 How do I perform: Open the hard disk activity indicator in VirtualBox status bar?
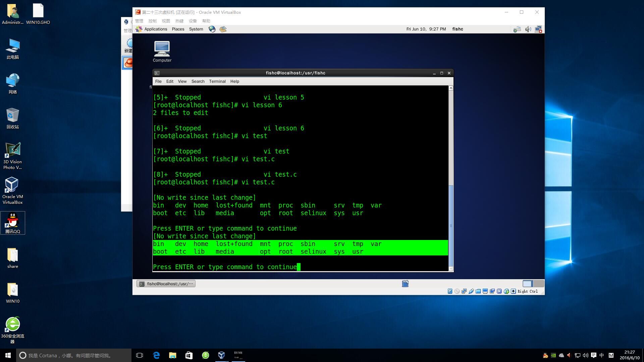[450, 291]
